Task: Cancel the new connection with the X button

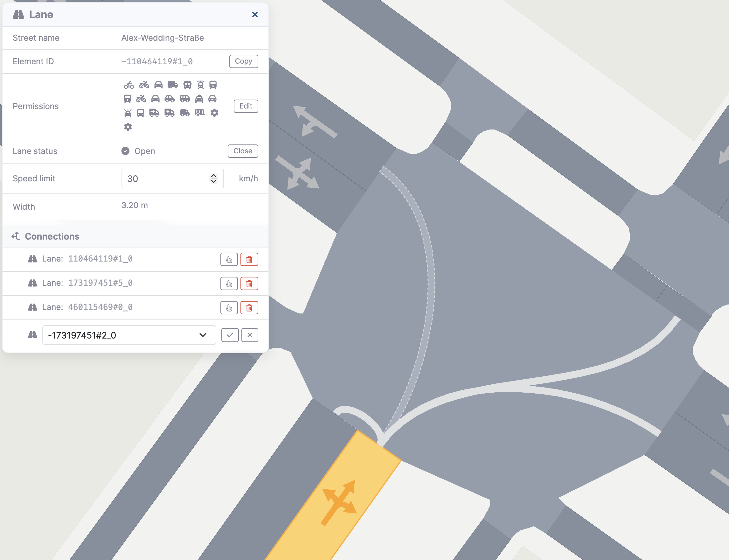Action: [x=250, y=335]
